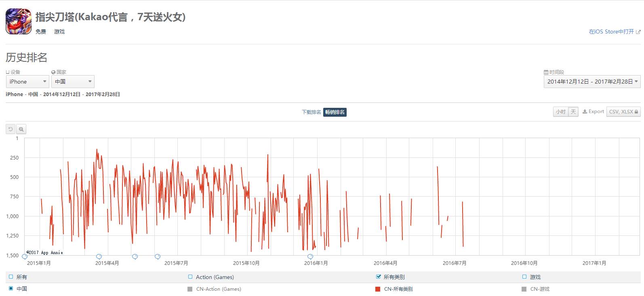Click the 历史排名 heading
The height and width of the screenshot is (296, 644).
click(27, 58)
